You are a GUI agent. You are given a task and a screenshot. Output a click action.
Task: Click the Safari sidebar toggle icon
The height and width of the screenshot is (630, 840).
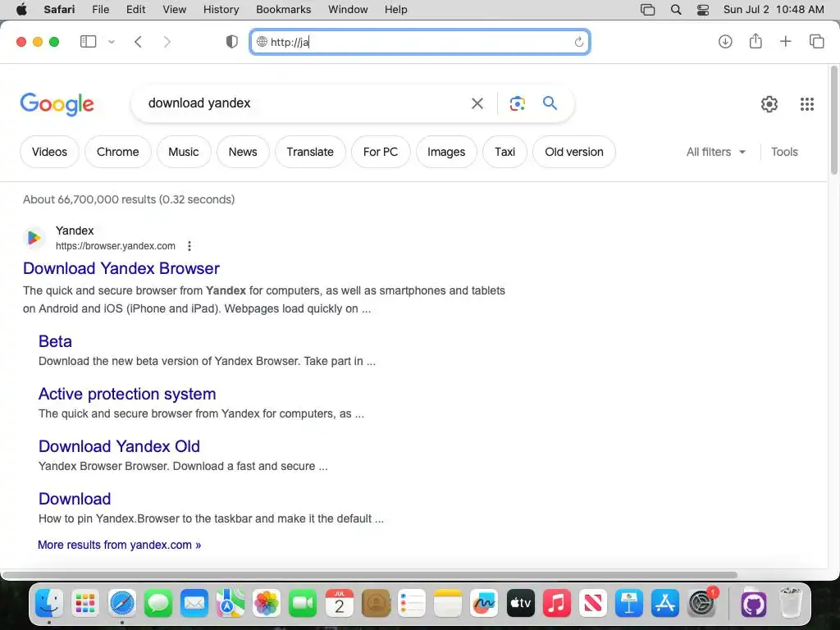tap(88, 41)
